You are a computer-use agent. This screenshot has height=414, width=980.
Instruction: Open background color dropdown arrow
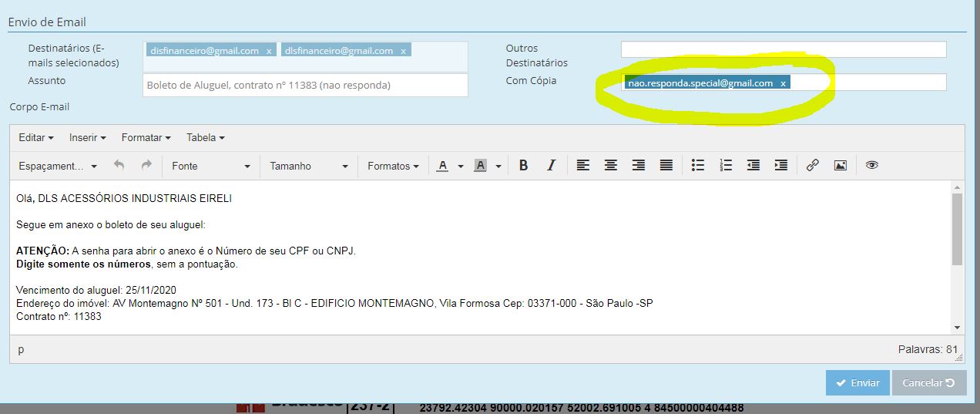(498, 166)
